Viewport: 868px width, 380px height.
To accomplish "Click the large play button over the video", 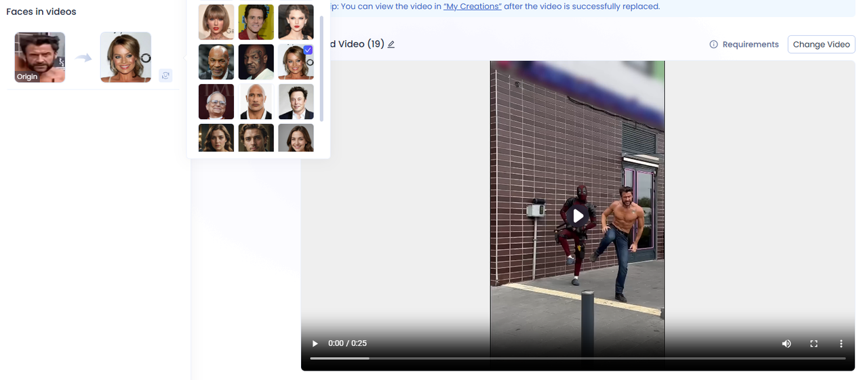I will 578,215.
